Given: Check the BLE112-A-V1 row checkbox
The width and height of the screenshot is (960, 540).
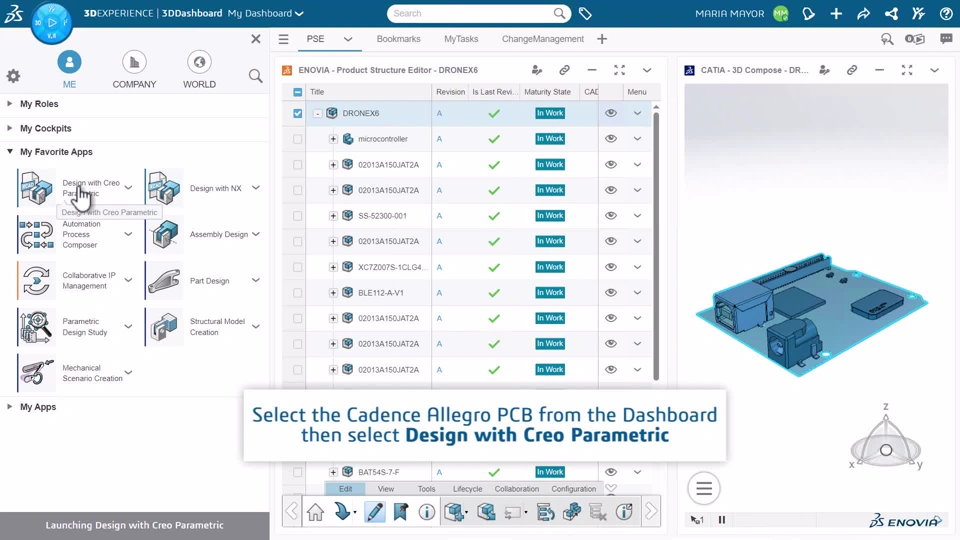Looking at the screenshot, I should 298,293.
